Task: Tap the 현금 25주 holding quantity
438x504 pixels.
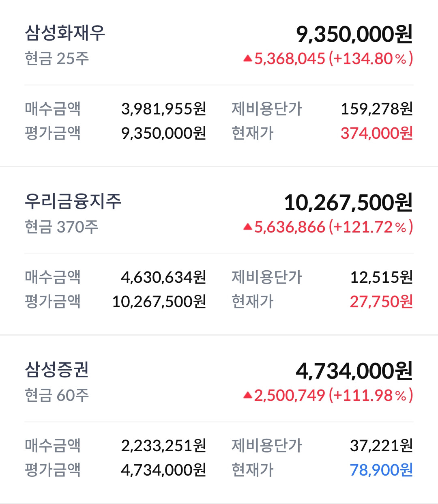Action: point(57,59)
